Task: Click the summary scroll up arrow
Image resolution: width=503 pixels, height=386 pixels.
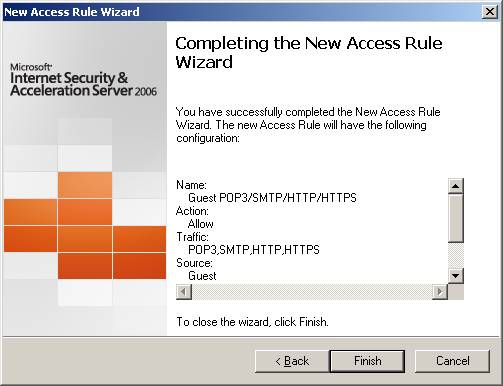Action: coord(456,186)
